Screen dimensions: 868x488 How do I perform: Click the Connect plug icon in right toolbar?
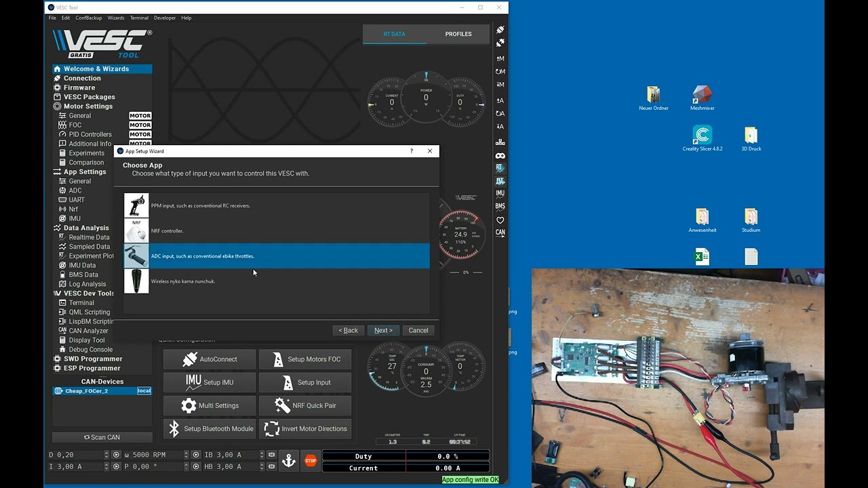point(500,30)
